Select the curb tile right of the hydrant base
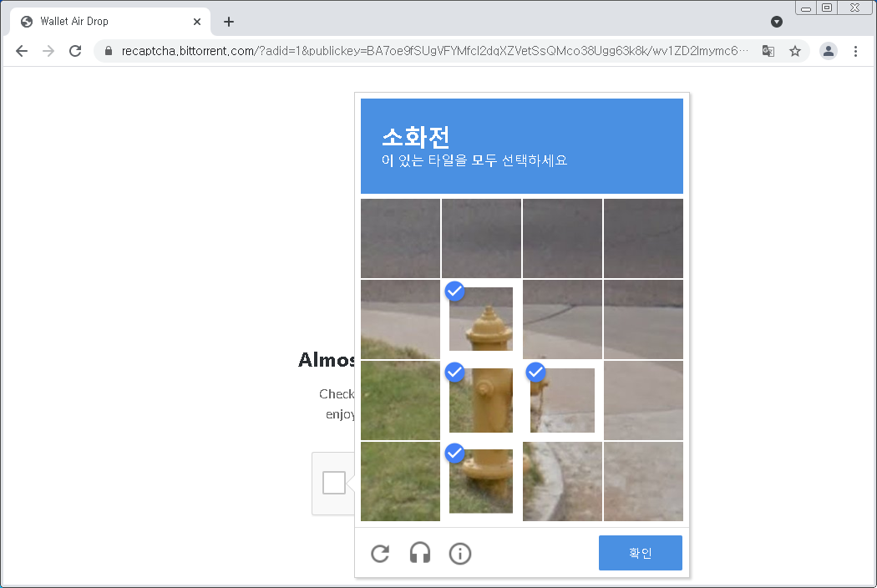The width and height of the screenshot is (877, 588). click(562, 481)
